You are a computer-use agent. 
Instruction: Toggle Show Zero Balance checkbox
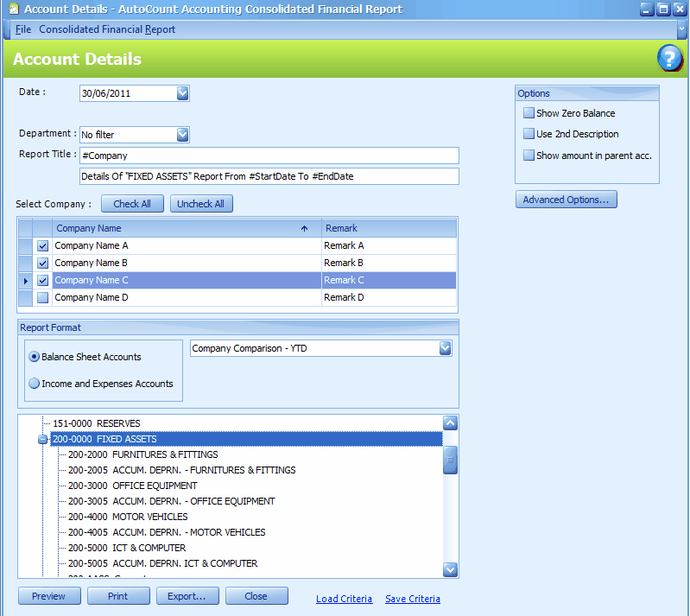pos(529,112)
